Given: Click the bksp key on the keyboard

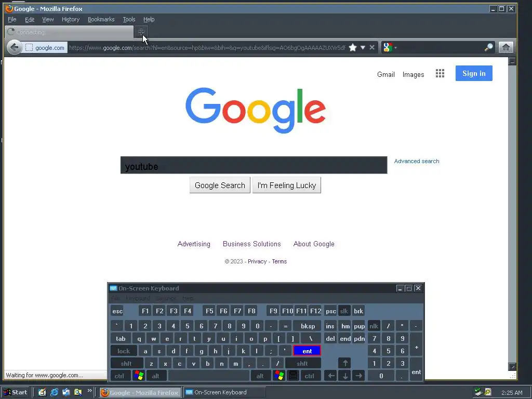Looking at the screenshot, I should [308, 326].
